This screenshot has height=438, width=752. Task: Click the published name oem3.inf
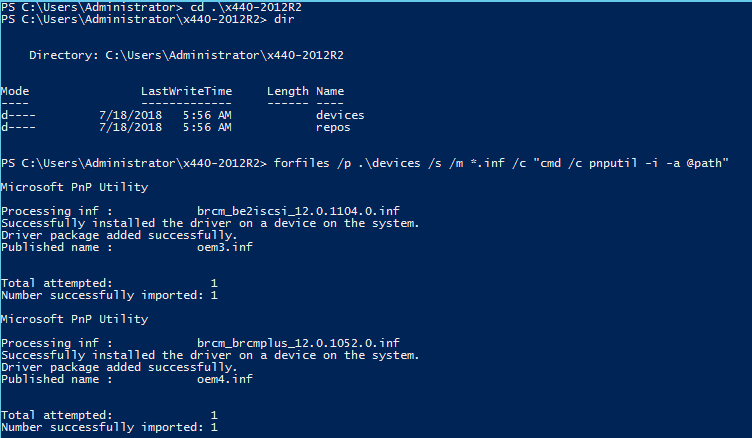point(225,247)
